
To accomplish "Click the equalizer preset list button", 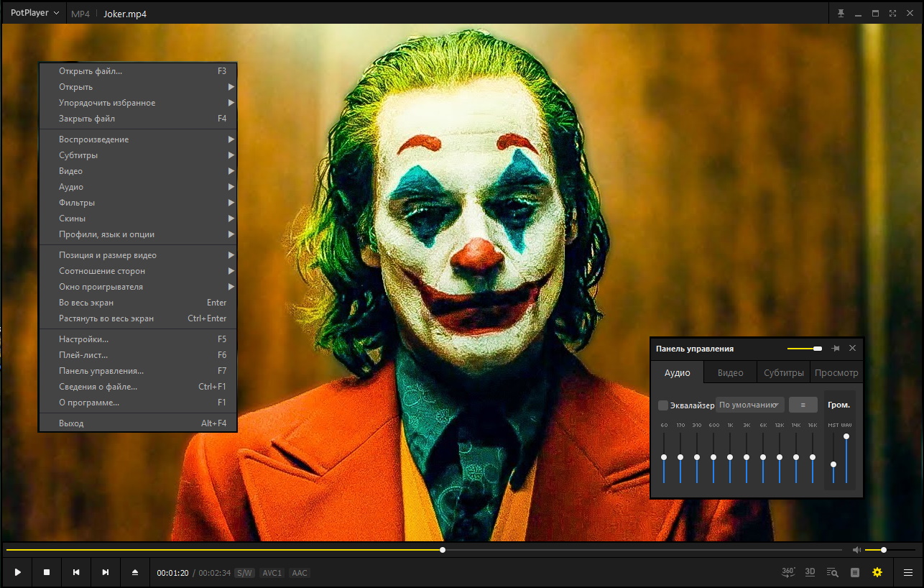I will point(803,405).
